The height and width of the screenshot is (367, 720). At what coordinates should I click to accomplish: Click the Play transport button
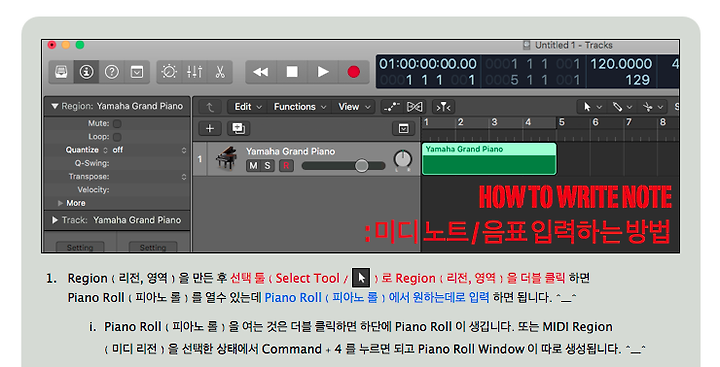click(323, 72)
